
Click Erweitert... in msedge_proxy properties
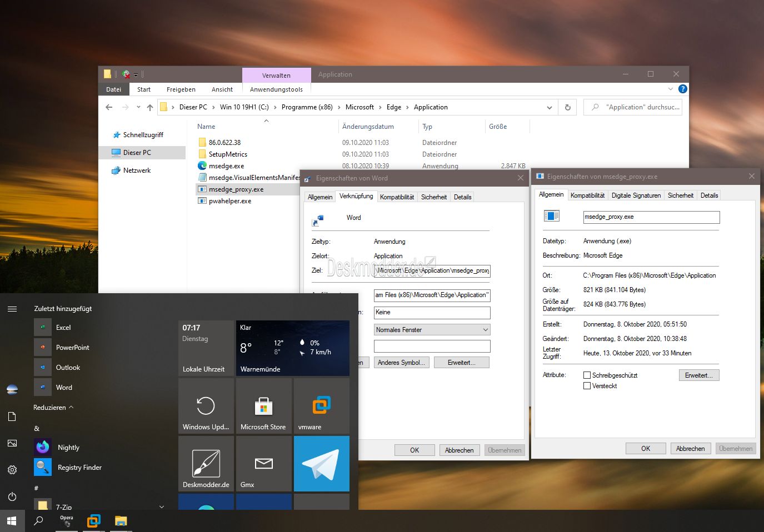point(699,375)
